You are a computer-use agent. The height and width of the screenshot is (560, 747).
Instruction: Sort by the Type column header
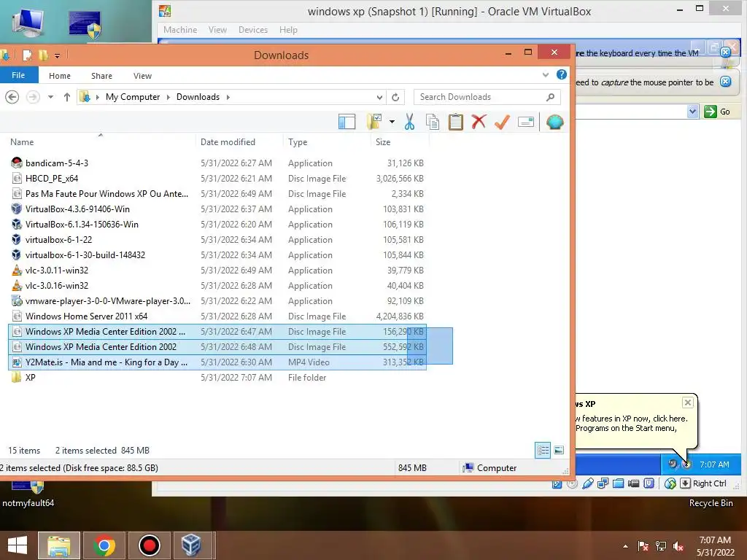298,142
